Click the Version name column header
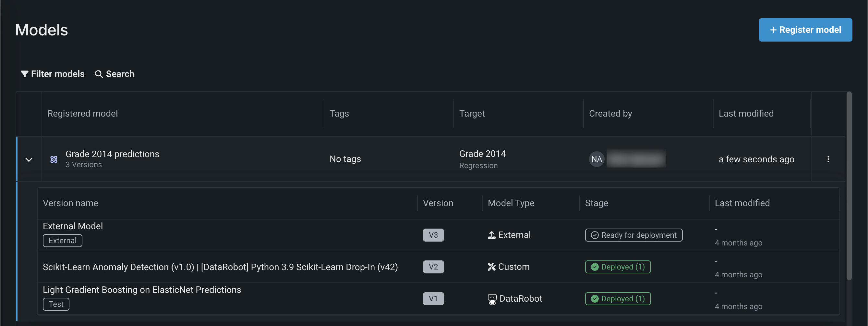The image size is (868, 326). (70, 203)
